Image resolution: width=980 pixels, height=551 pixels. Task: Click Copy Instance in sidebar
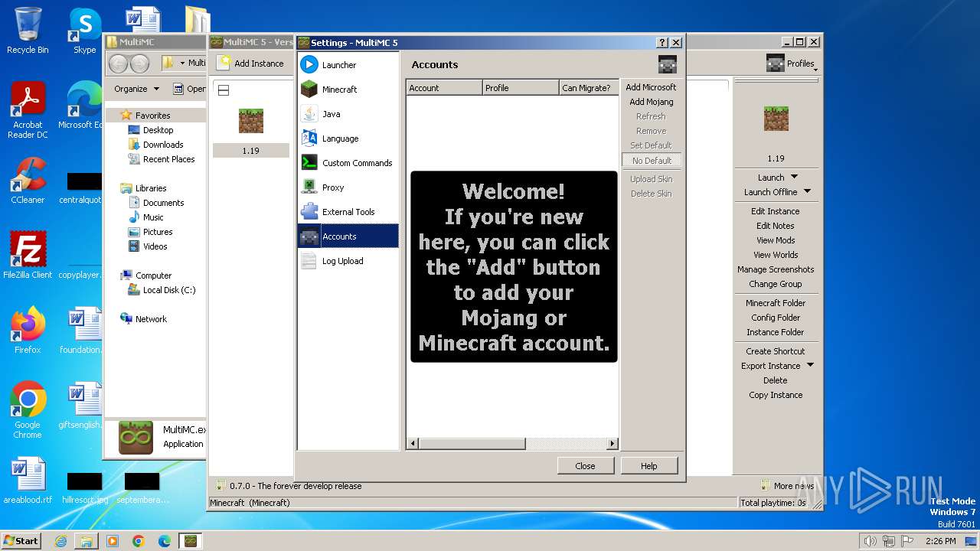775,395
